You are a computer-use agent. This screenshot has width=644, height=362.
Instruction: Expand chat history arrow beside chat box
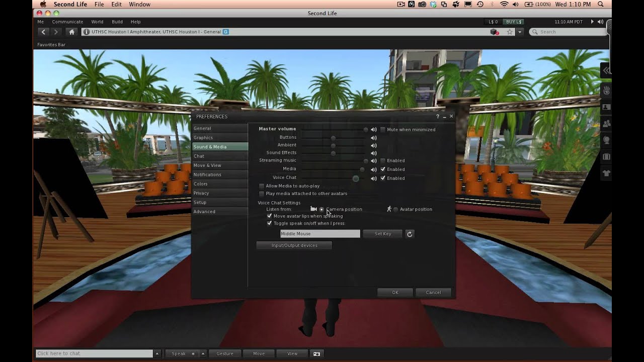pyautogui.click(x=157, y=353)
